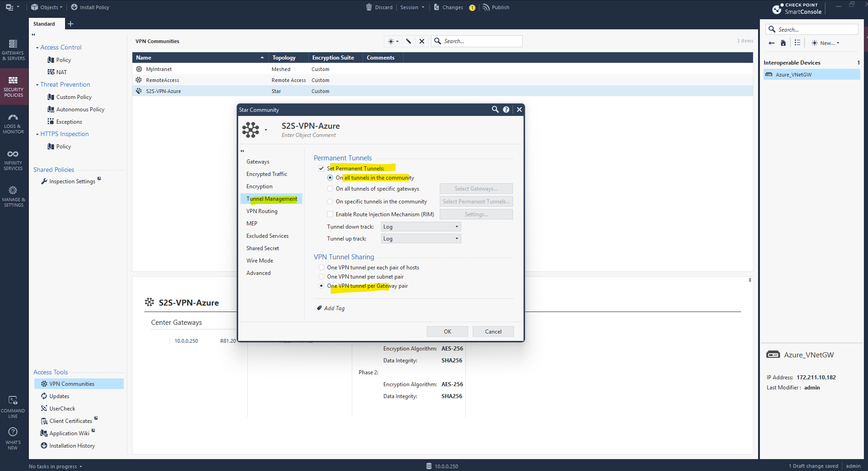Open Logs & Monitor sidebar view
868x471 pixels.
click(13, 123)
